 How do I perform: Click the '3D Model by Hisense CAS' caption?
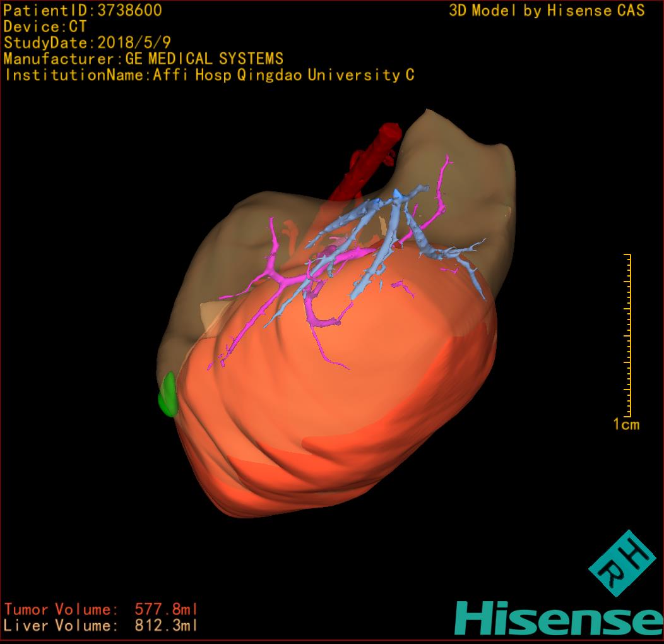pyautogui.click(x=547, y=10)
